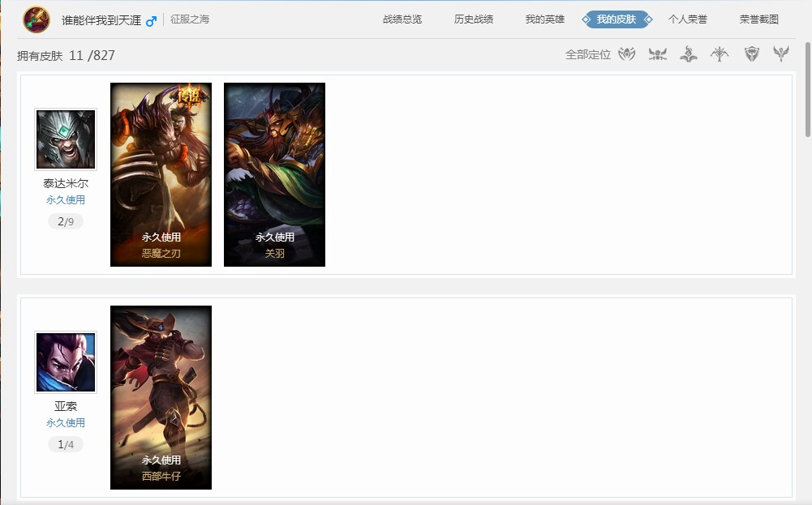Filter skins by the fighter role icon

(658, 54)
